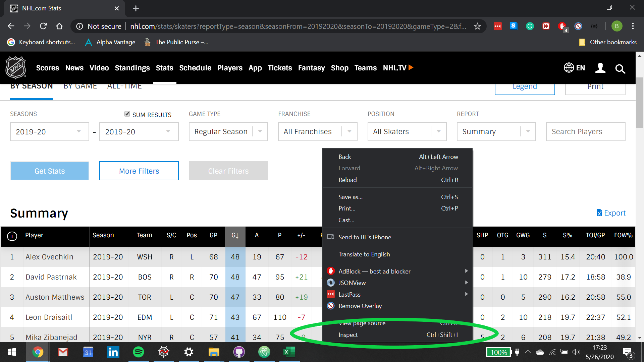Open GitHub Desktop from the taskbar

click(x=239, y=352)
